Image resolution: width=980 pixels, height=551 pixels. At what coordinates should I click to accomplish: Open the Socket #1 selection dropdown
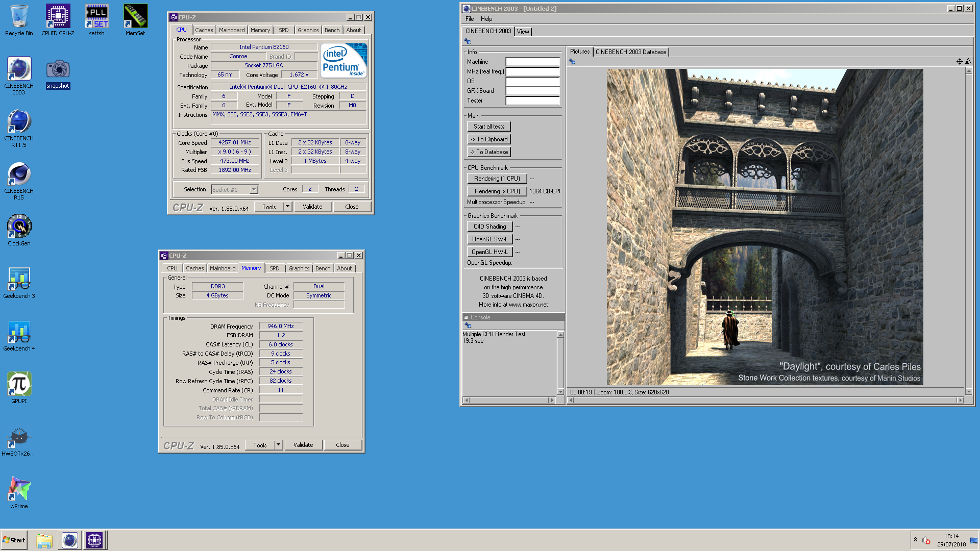[254, 190]
